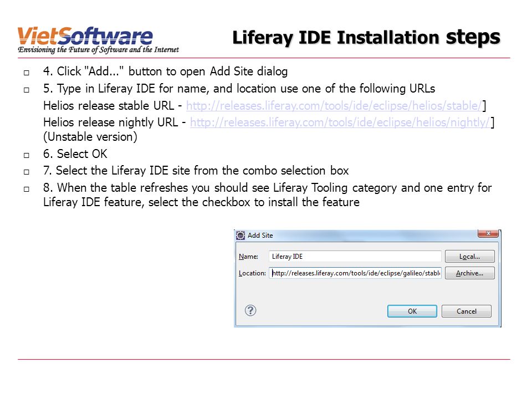Click the Local... button
This screenshot has height=399, width=532.
(x=469, y=257)
